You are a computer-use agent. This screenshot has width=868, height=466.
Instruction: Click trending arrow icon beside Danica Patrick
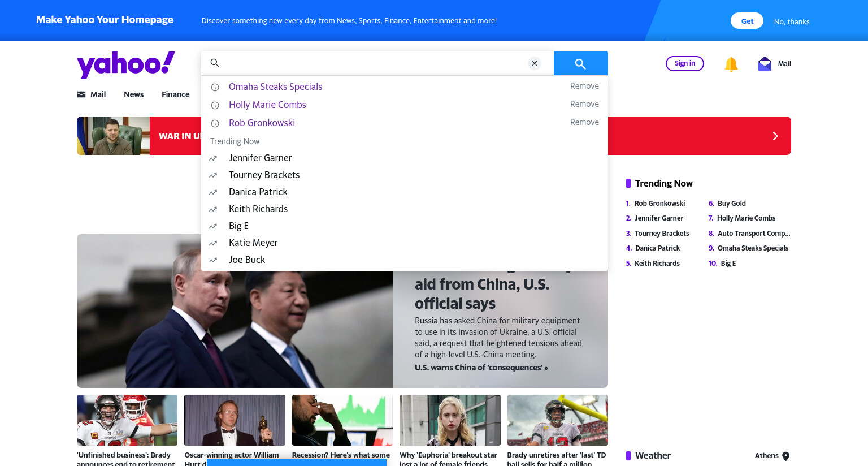point(213,192)
